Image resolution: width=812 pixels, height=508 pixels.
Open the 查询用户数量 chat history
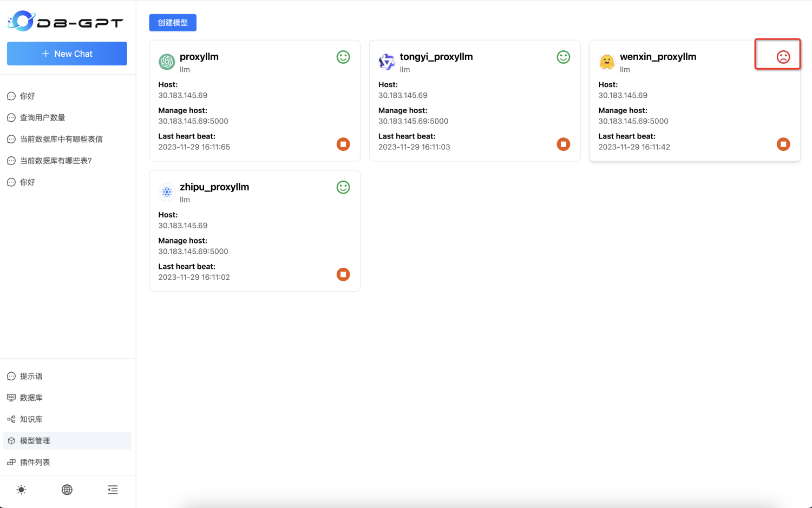click(42, 117)
